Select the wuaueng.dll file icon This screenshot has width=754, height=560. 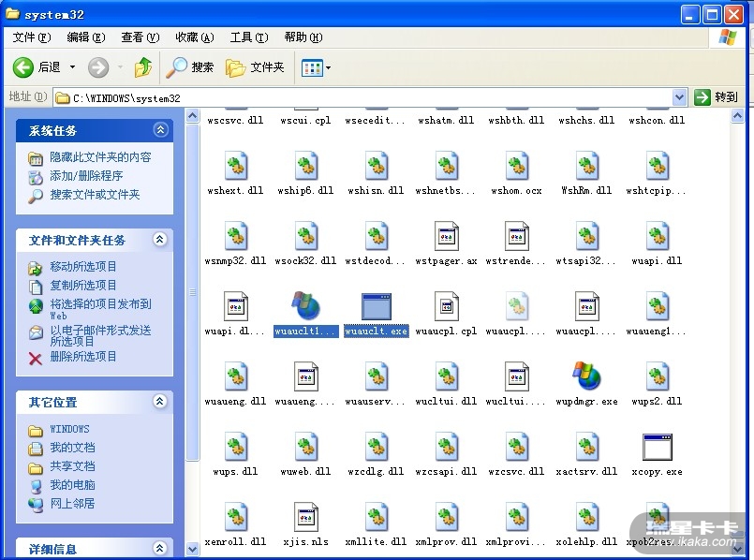236,376
